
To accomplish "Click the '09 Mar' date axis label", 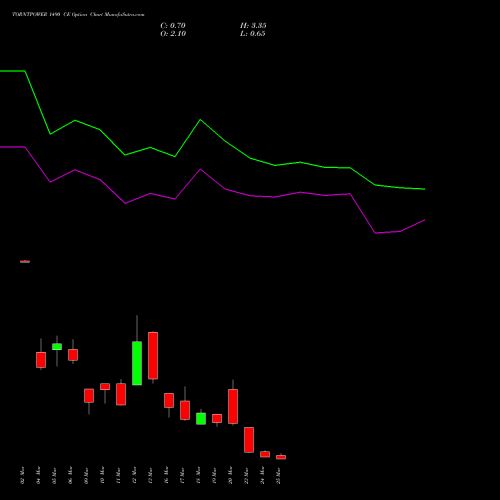I will click(86, 475).
